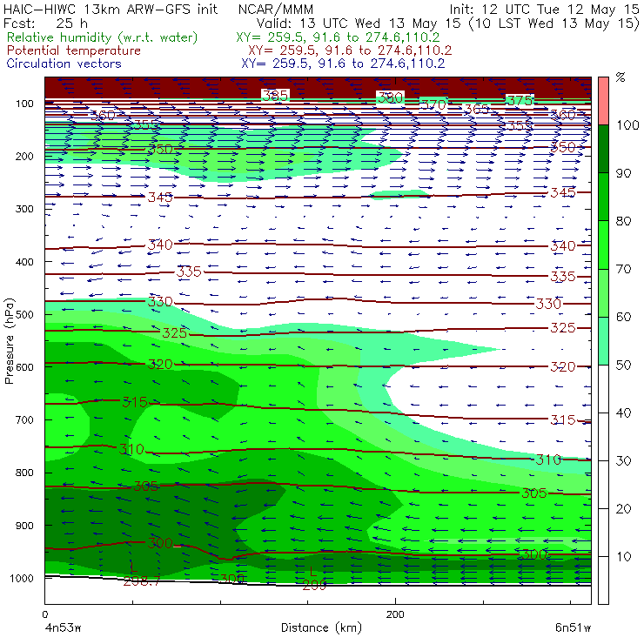Click the '385' contour label
The height and width of the screenshot is (644, 644).
point(275,96)
